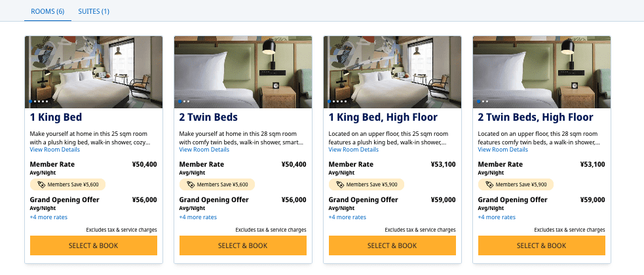The height and width of the screenshot is (275, 644).
Task: Switch to the Suites (1) tab
Action: 94,11
